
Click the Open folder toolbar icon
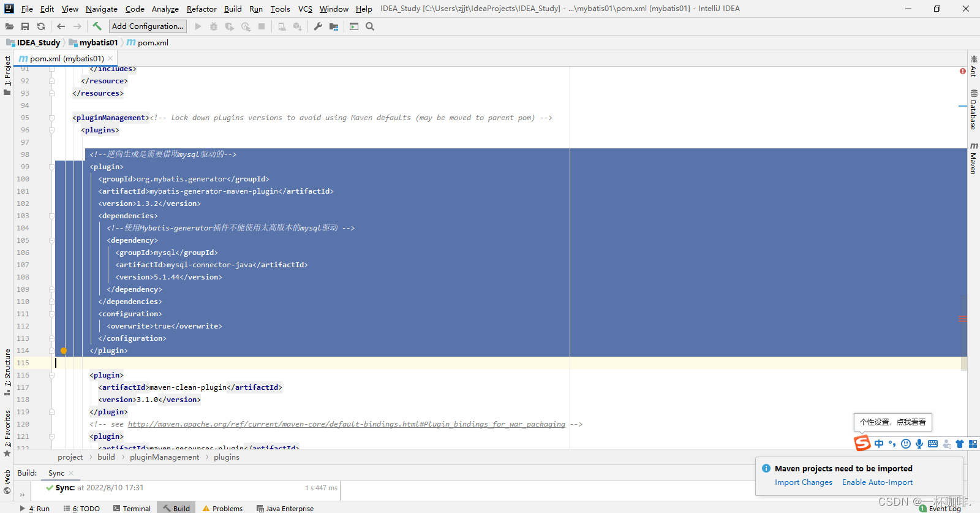(9, 26)
